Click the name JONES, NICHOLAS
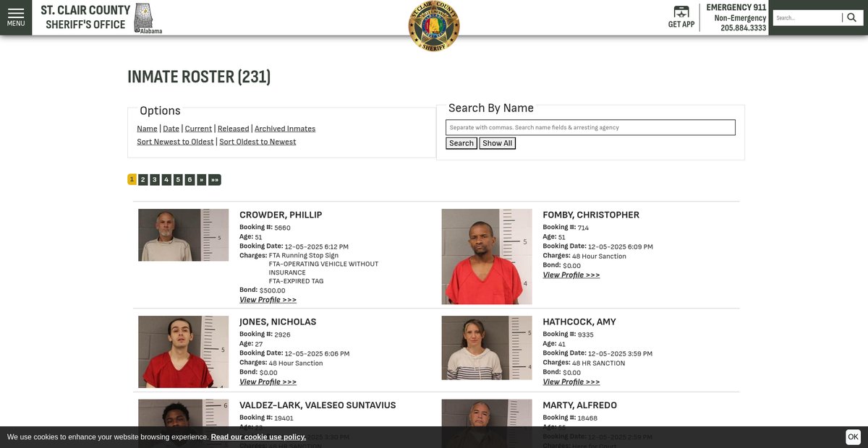The width and height of the screenshot is (868, 448). click(x=278, y=322)
